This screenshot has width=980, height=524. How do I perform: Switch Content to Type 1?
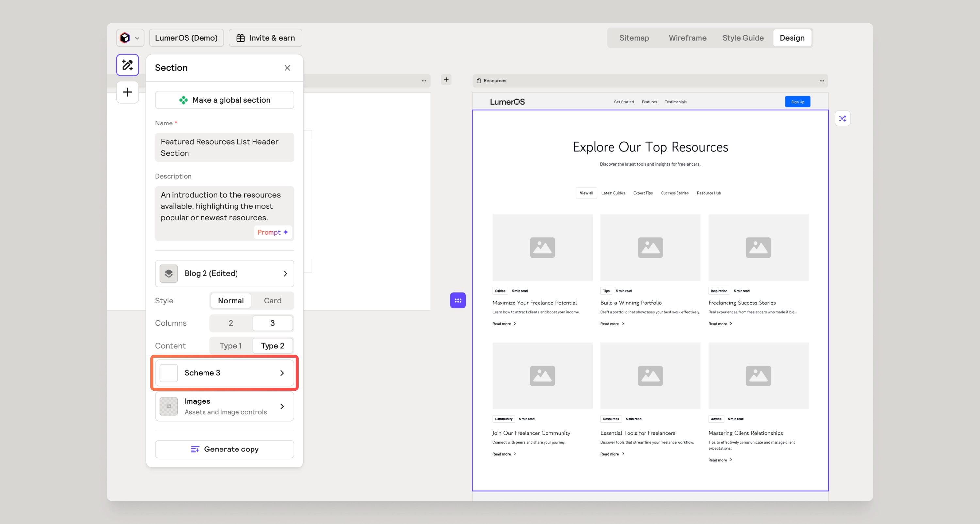(x=231, y=346)
